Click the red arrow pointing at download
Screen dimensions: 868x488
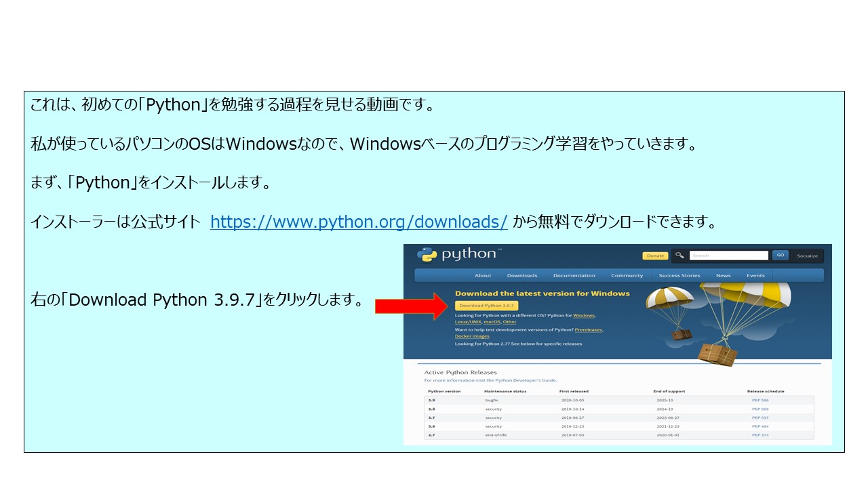[x=408, y=306]
